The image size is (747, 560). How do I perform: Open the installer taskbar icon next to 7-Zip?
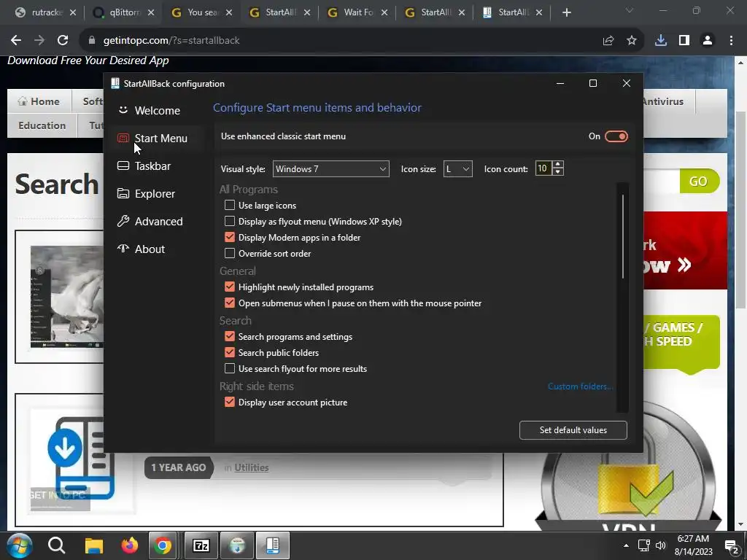point(237,545)
